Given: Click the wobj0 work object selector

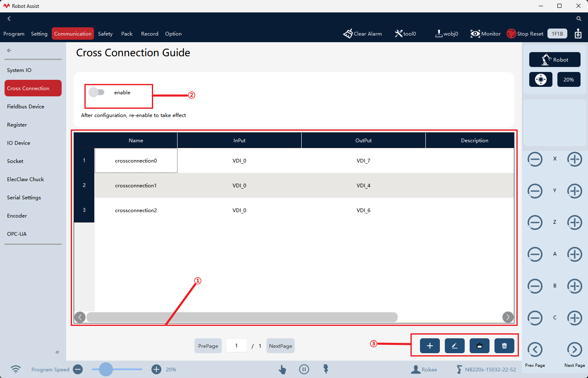Looking at the screenshot, I should (446, 33).
